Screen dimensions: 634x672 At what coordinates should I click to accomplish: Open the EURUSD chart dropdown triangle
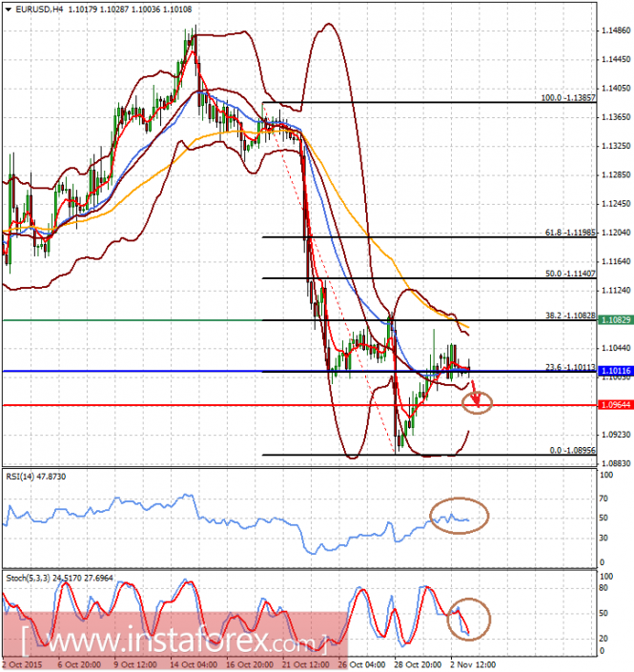tap(8, 9)
